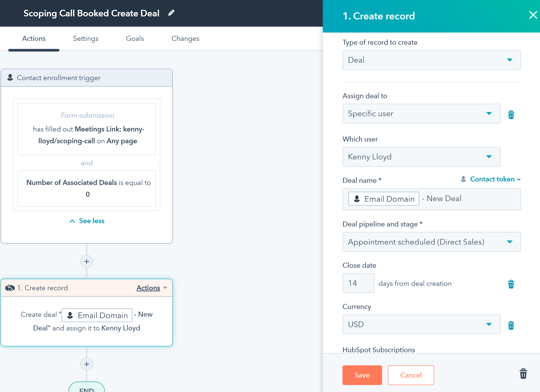The height and width of the screenshot is (392, 540).
Task: Open the USD currency dropdown
Action: tap(421, 324)
